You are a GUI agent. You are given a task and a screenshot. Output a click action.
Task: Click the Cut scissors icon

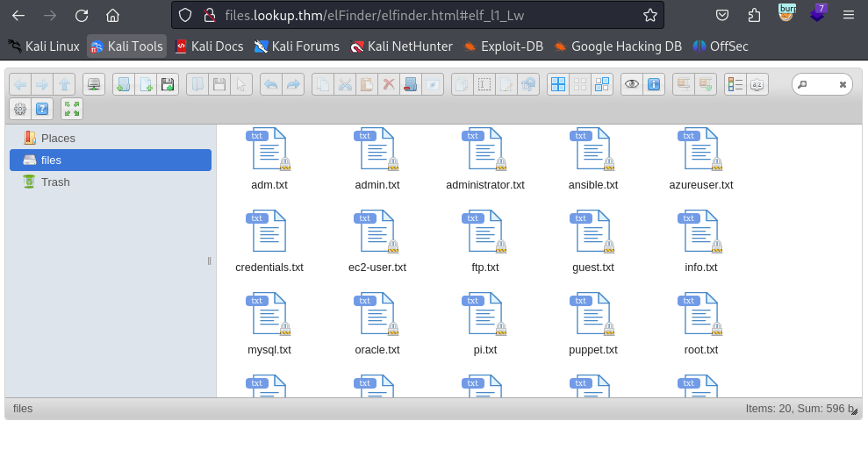tap(345, 84)
